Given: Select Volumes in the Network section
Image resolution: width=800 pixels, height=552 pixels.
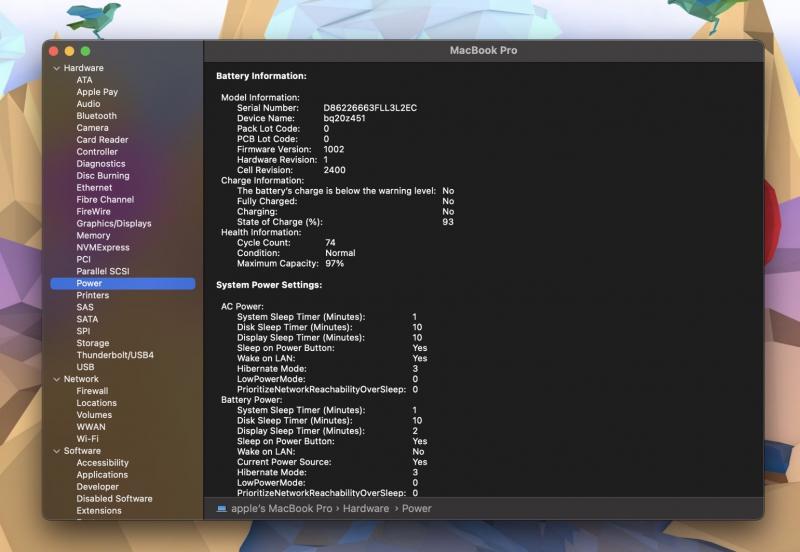Looking at the screenshot, I should click(x=94, y=415).
